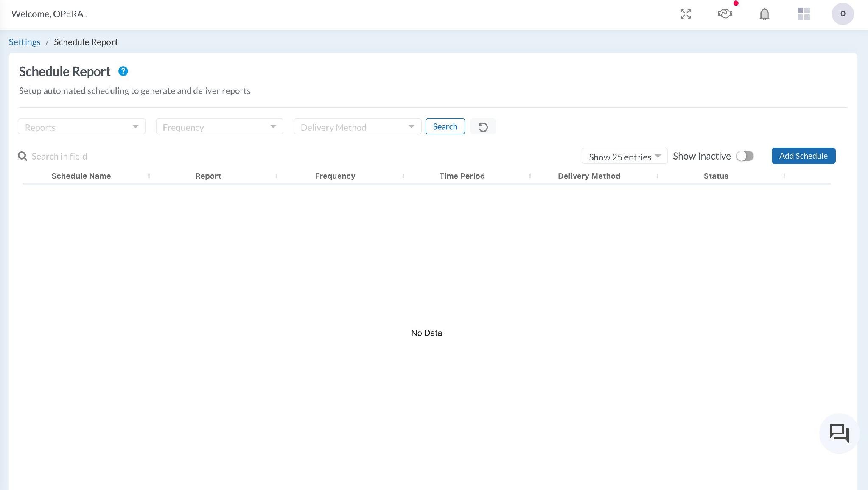The height and width of the screenshot is (490, 868).
Task: Expand the Delivery Method filter dropdown
Action: pos(357,127)
